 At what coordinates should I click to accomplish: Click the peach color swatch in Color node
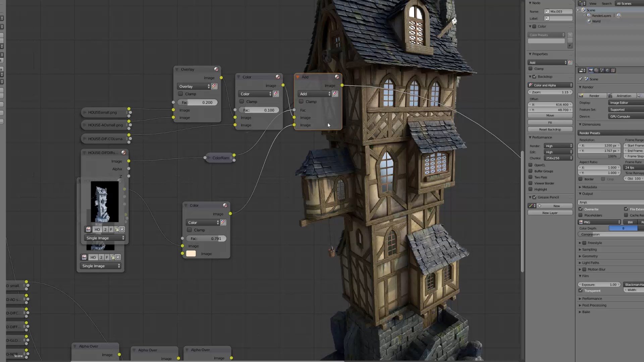click(x=191, y=254)
